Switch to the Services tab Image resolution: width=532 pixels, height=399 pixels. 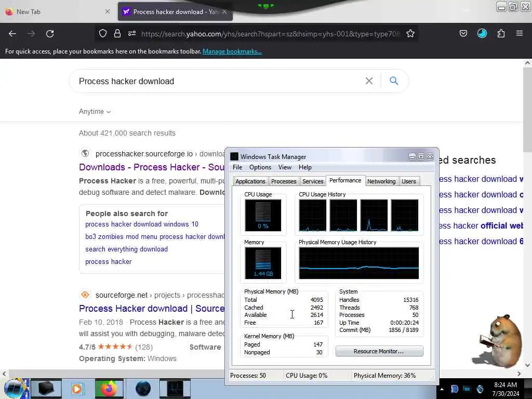tap(313, 181)
